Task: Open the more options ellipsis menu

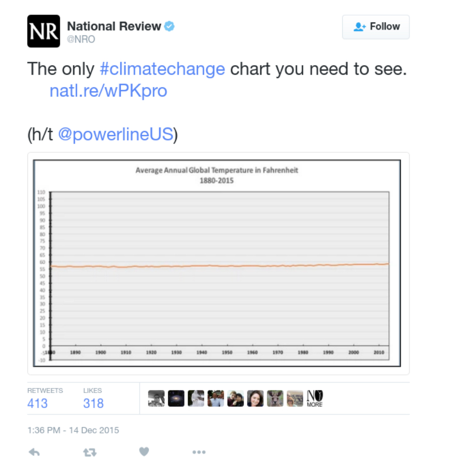Action: 199,452
